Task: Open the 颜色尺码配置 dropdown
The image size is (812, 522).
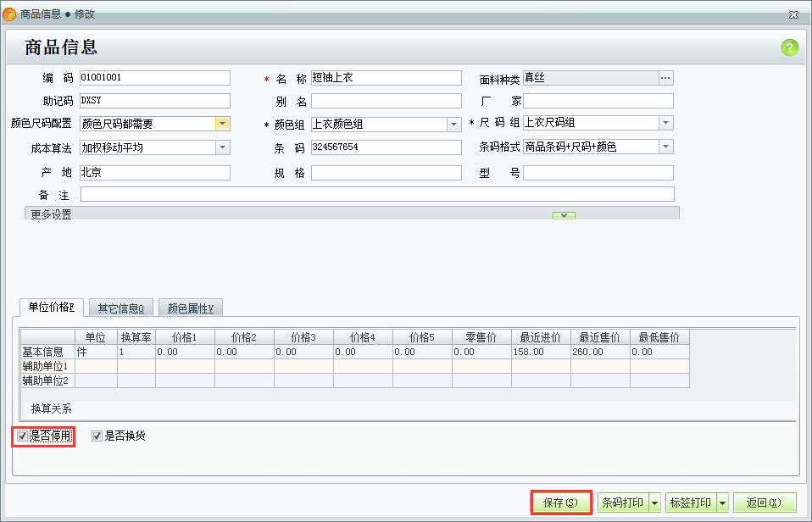Action: [222, 123]
